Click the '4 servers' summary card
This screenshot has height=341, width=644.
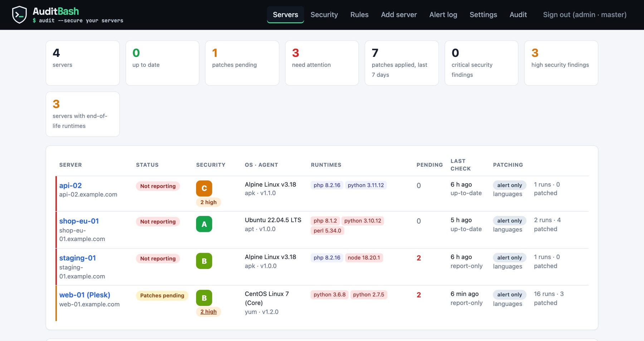coord(83,63)
